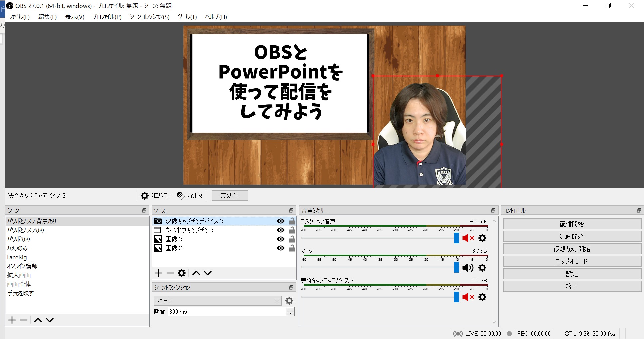
Task: Add a new source with plus icon
Action: click(159, 273)
